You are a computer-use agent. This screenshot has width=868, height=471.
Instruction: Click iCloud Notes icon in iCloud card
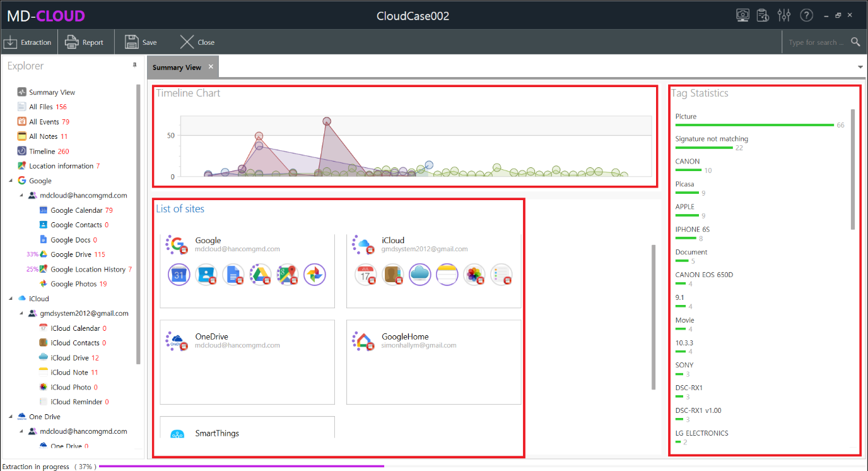pyautogui.click(x=447, y=275)
